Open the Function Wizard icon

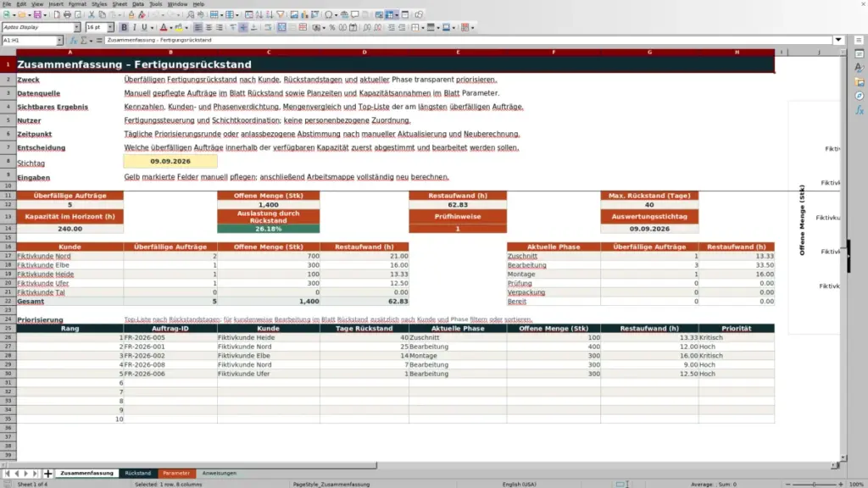click(74, 41)
